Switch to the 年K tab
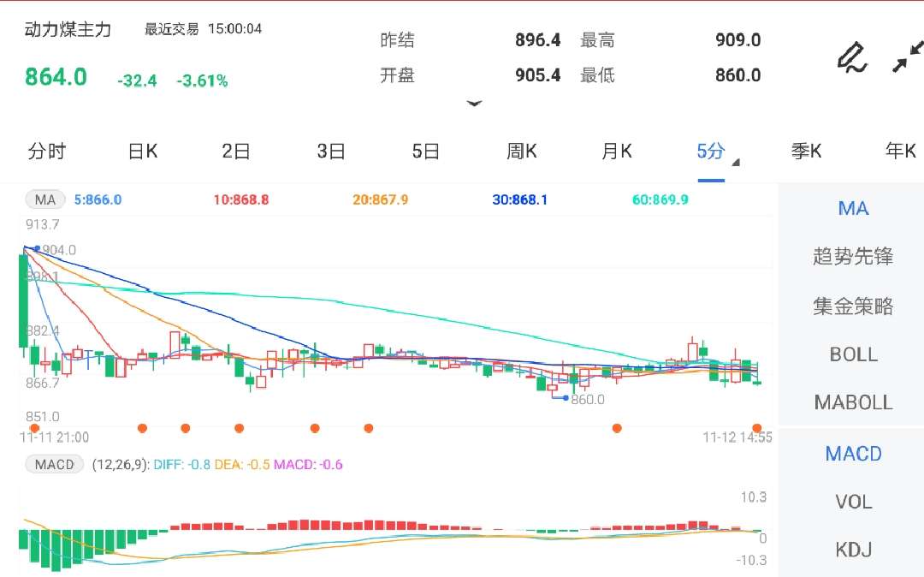Screen dimensions: 924x577 coord(900,151)
